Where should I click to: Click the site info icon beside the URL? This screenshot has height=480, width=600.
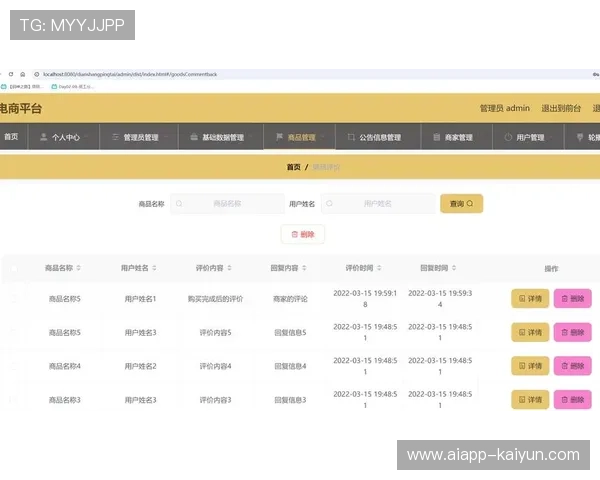37,74
